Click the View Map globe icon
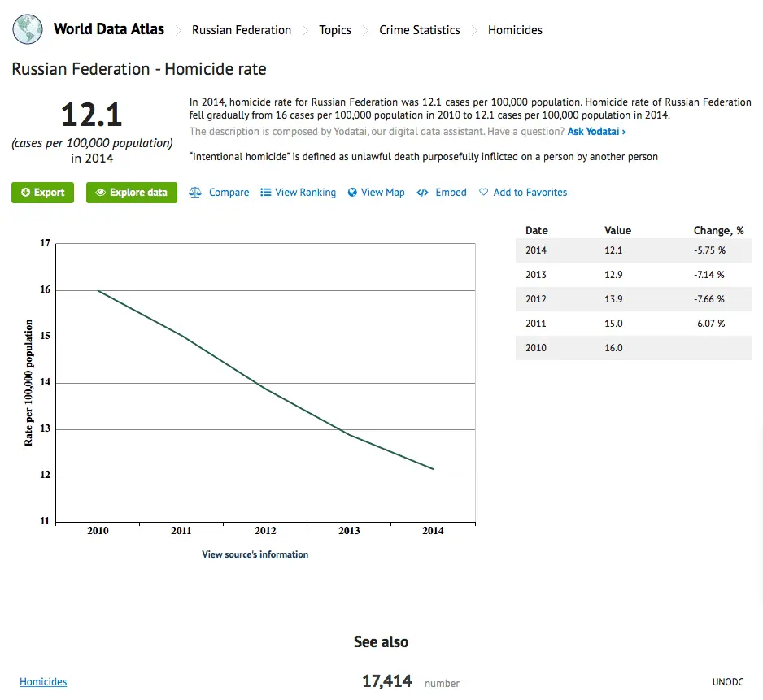The height and width of the screenshot is (700, 763). click(352, 193)
